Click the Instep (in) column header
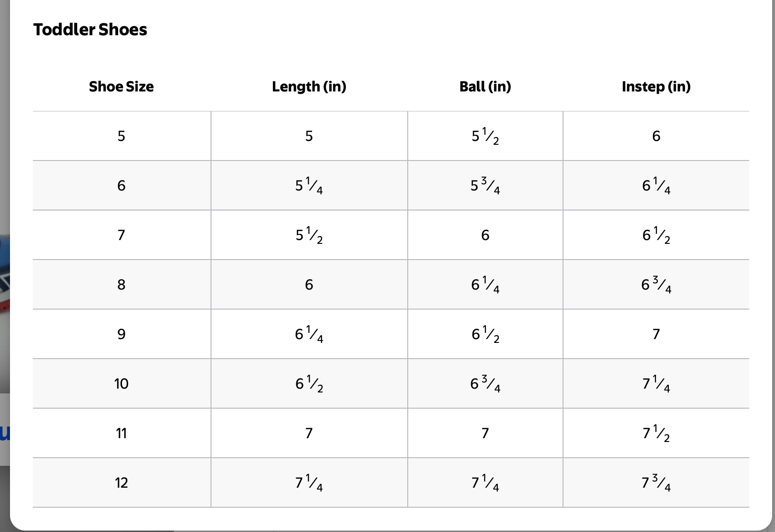Viewport: 775px width, 532px height. [x=656, y=87]
